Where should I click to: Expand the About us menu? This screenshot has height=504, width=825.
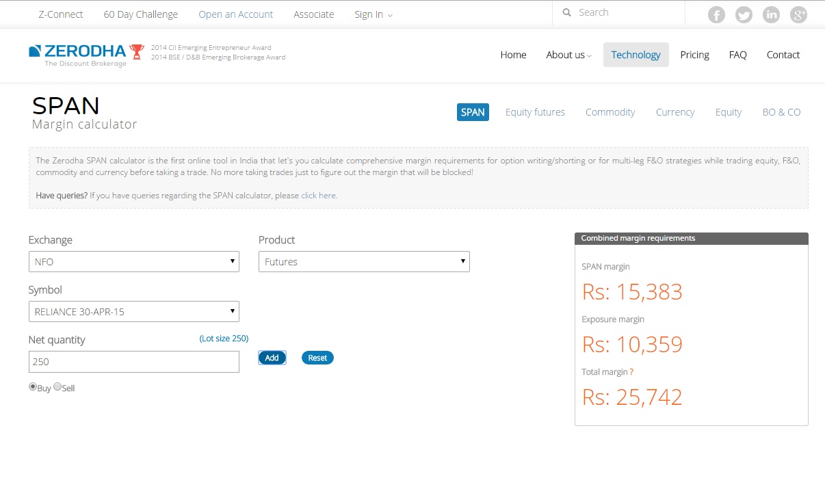tap(568, 55)
